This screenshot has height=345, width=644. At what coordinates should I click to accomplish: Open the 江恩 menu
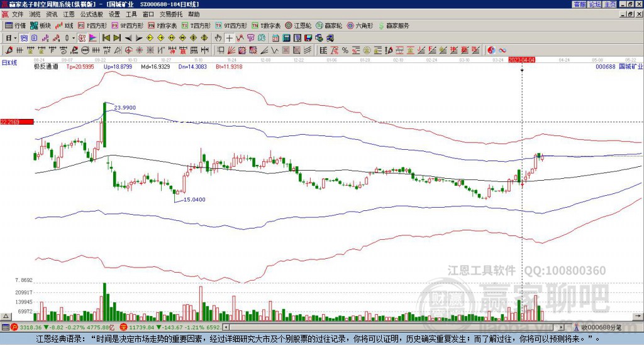tap(69, 14)
